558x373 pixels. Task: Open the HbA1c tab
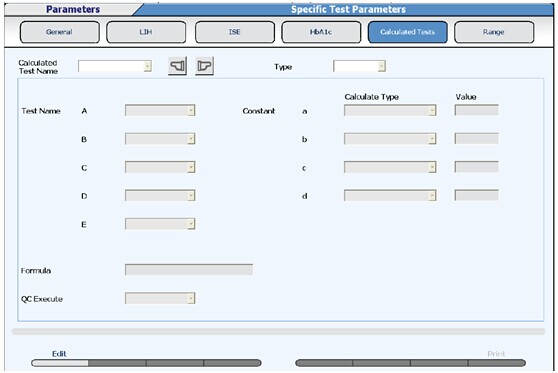[321, 32]
